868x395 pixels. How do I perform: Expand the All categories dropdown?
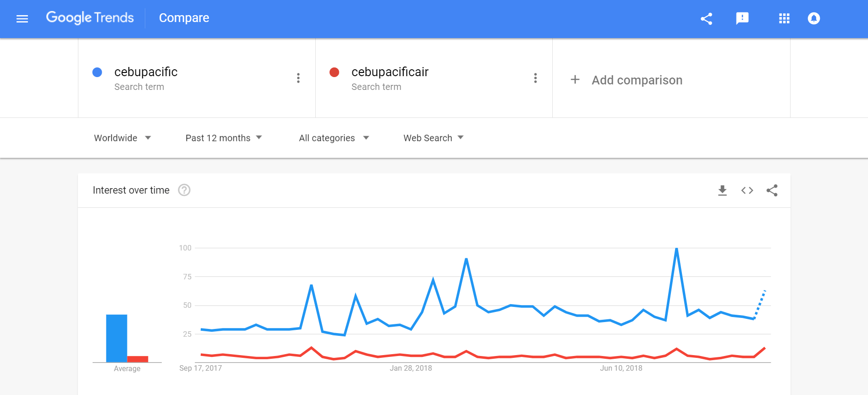click(x=334, y=138)
